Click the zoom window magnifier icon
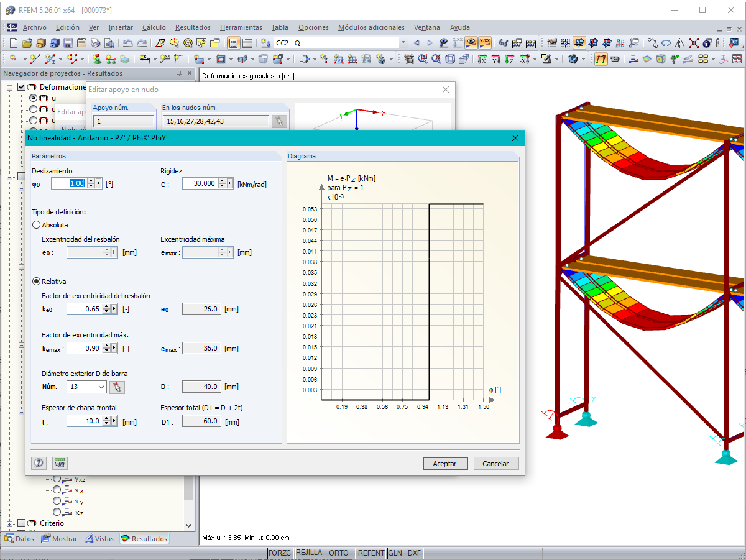This screenshot has width=746, height=560. pyautogui.click(x=423, y=59)
